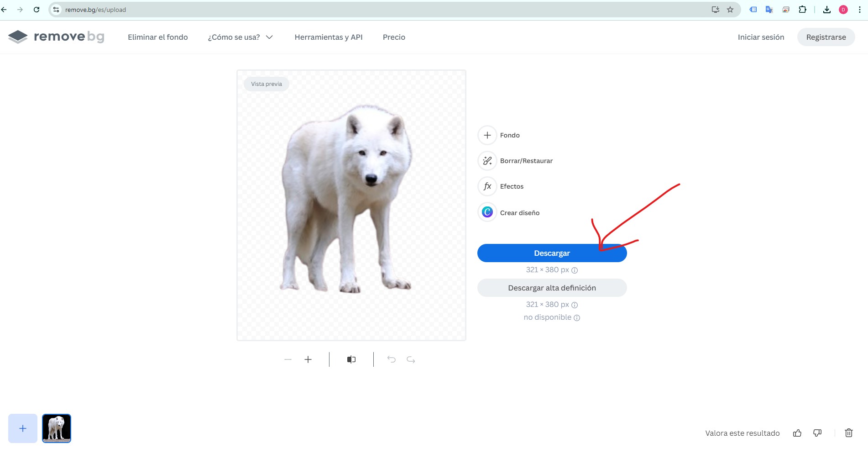The image size is (868, 454).
Task: Click the redo arrow below the preview
Action: tap(411, 359)
